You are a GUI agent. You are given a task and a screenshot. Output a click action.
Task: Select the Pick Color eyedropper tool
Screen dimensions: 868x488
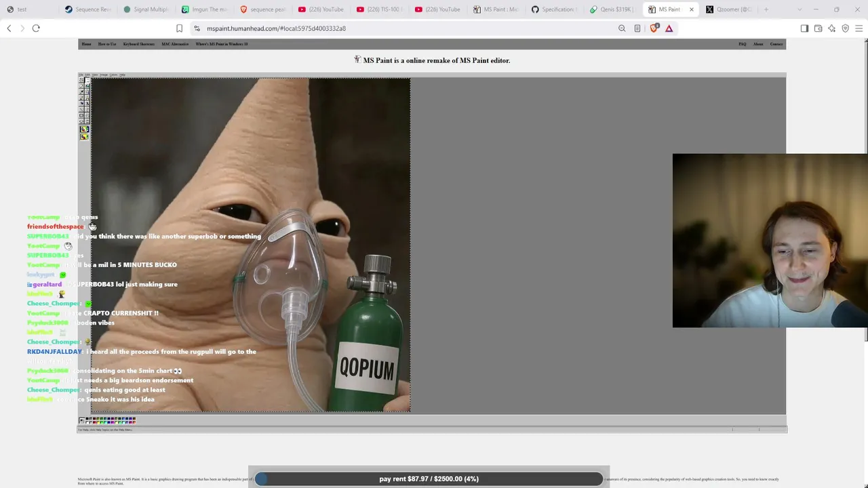click(81, 91)
